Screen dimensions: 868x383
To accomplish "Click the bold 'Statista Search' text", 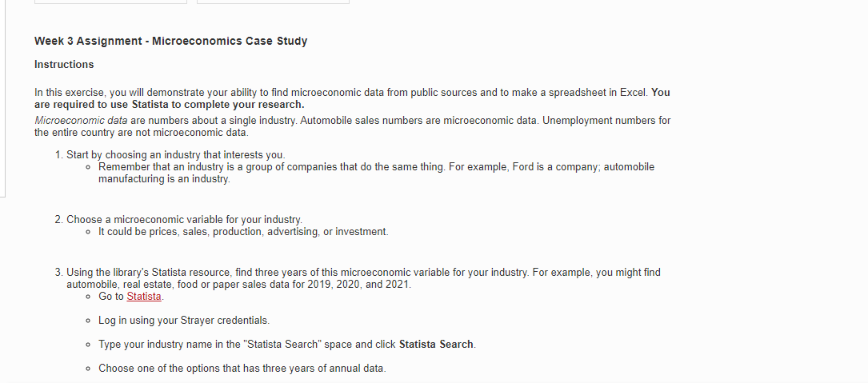I will [x=436, y=345].
